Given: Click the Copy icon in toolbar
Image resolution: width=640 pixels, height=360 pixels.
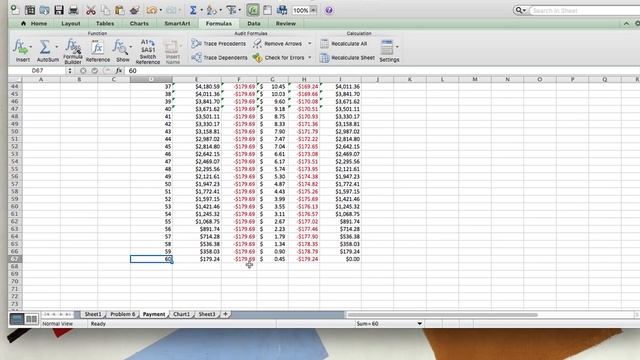Looking at the screenshot, I should (105, 10).
